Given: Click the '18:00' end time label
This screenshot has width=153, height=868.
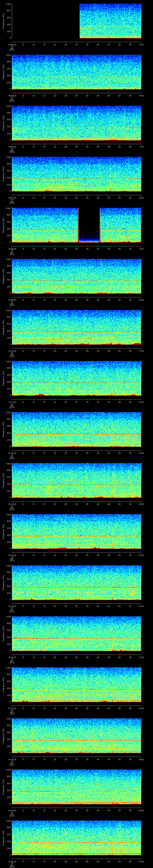Looking at the screenshot, I should tap(141, 708).
